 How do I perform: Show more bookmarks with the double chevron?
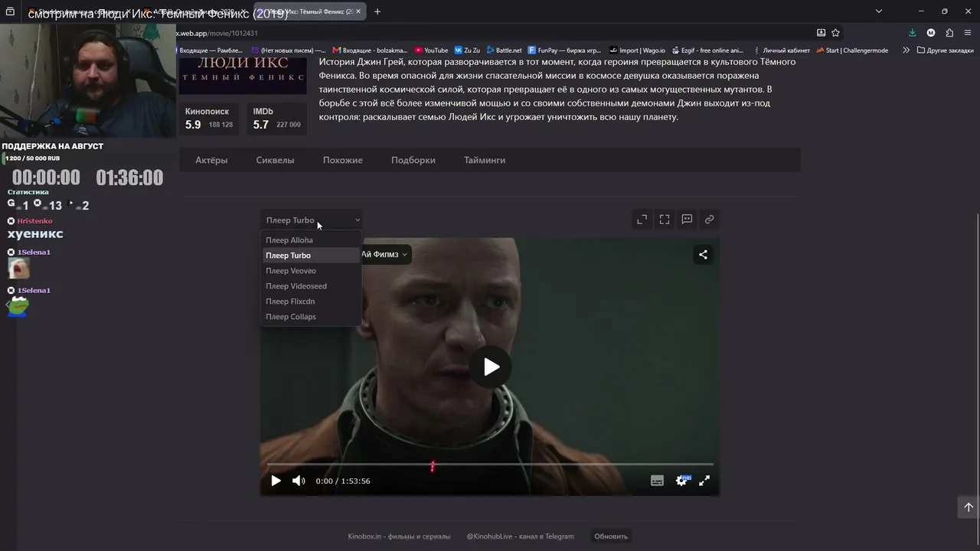[906, 51]
